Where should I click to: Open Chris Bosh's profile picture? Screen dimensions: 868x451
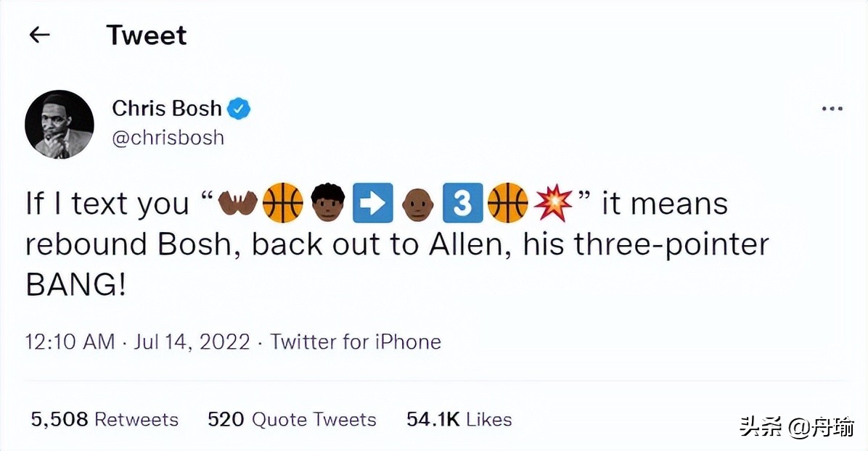click(60, 124)
